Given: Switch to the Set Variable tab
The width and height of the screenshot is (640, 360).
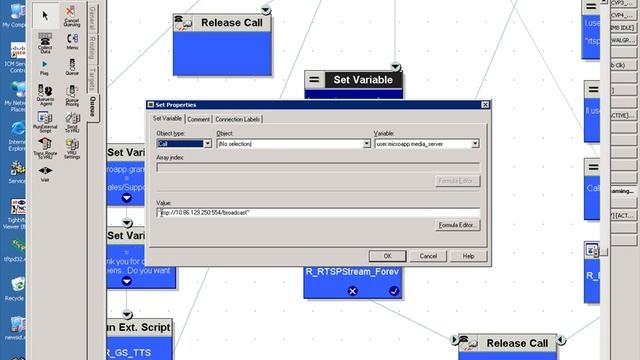Looking at the screenshot, I should [x=167, y=118].
